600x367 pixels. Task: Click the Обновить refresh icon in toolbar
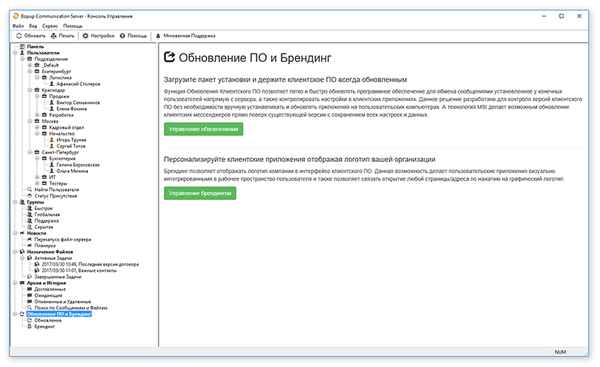click(x=19, y=36)
